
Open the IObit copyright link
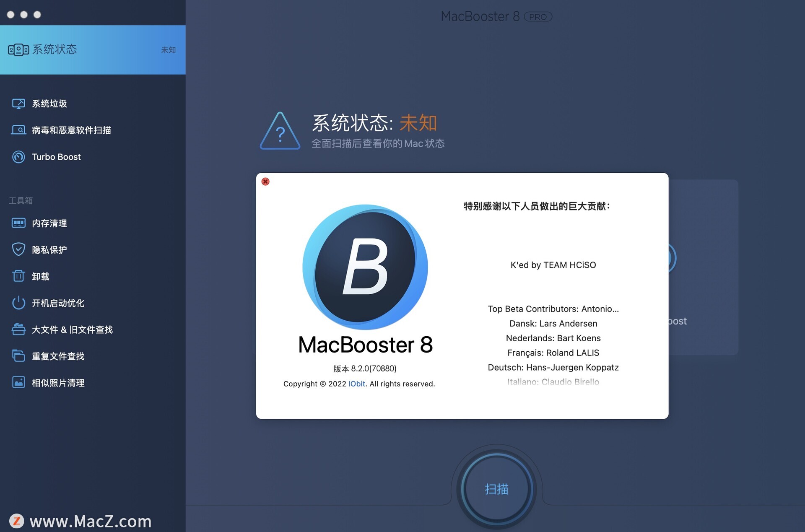(x=356, y=384)
